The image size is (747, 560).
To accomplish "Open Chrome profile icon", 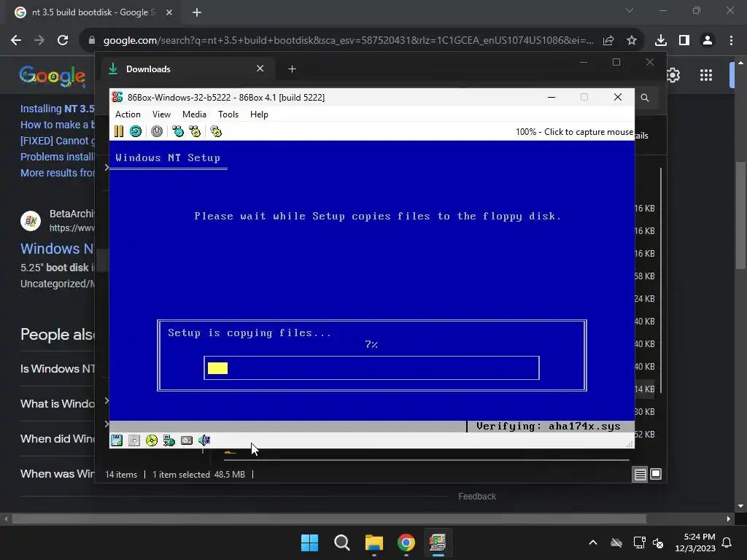I will click(708, 41).
